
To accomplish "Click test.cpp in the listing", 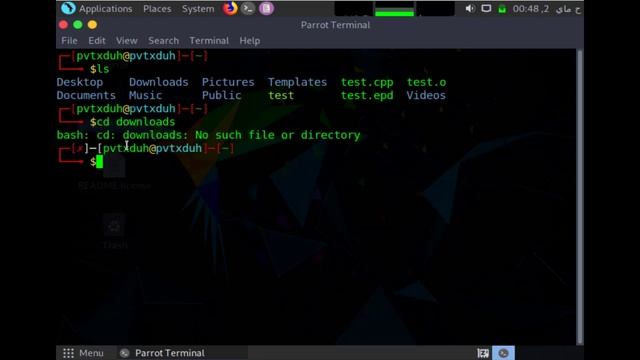I will [x=367, y=82].
